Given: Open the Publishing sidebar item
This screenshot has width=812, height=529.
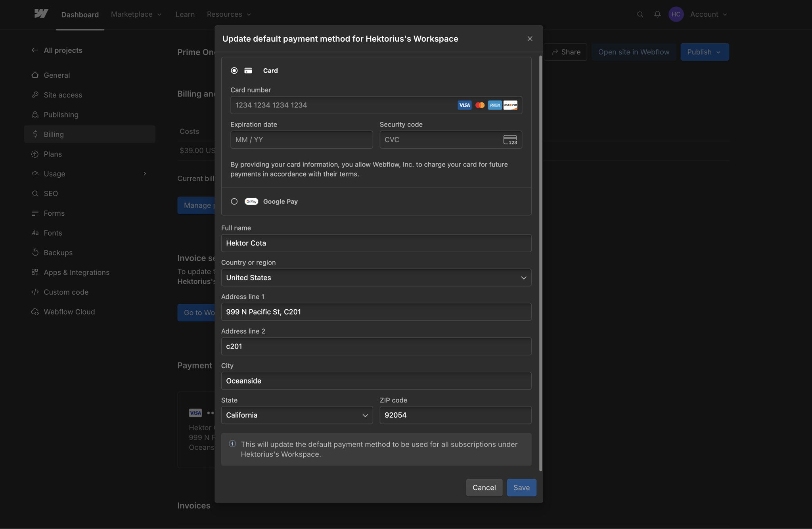Looking at the screenshot, I should tap(90, 115).
